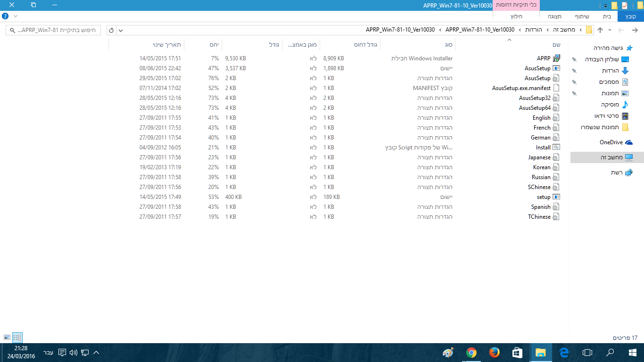Select the English settings file icon
This screenshot has height=362, width=644.
click(556, 118)
